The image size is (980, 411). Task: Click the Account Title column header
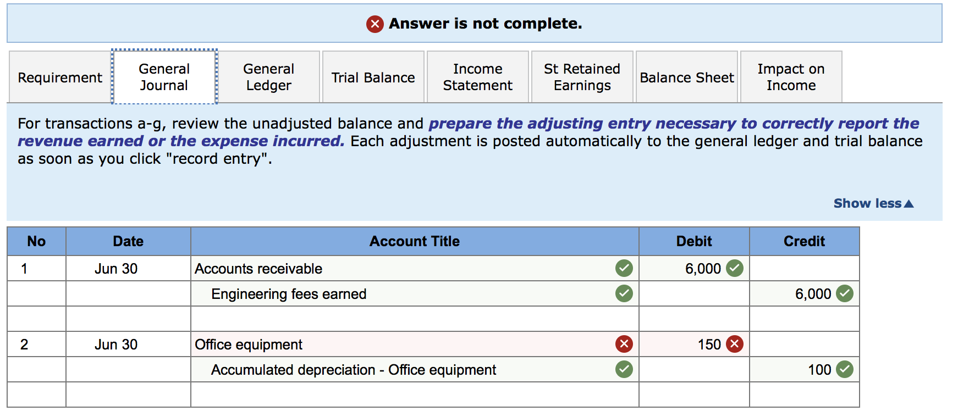click(415, 241)
